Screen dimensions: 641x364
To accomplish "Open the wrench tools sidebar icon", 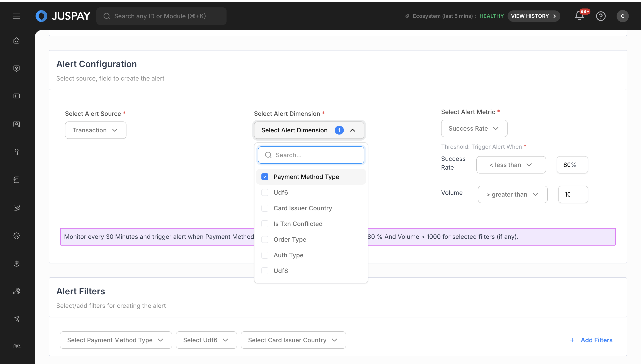I will pos(17,152).
